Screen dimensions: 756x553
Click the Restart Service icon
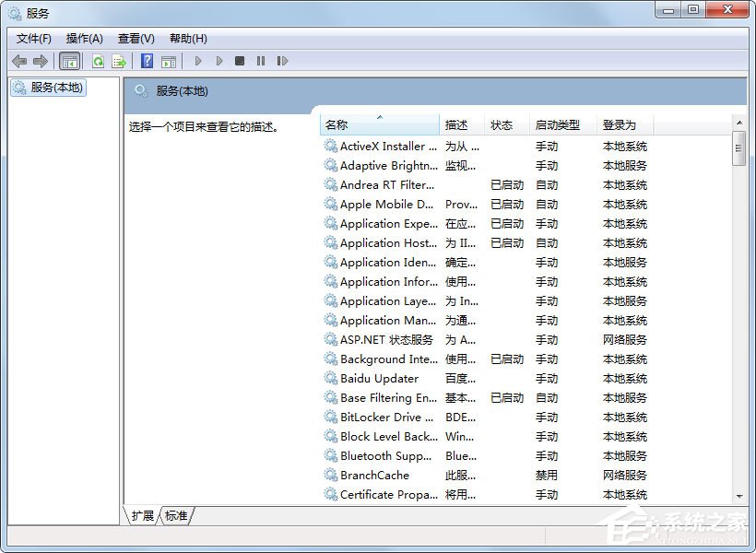pos(283,61)
